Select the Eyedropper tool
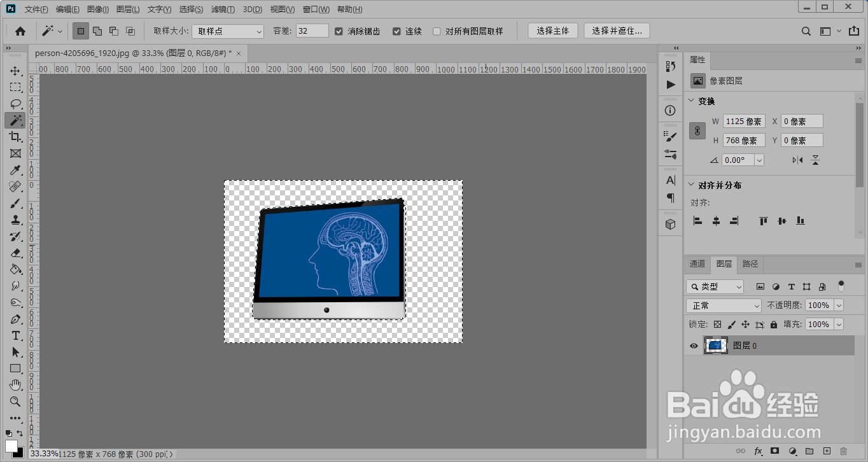This screenshot has height=462, width=868. (x=15, y=170)
